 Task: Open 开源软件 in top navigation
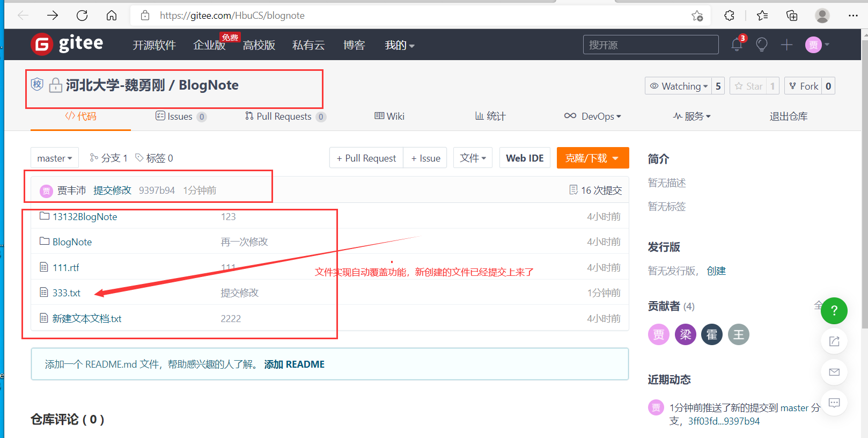[154, 45]
